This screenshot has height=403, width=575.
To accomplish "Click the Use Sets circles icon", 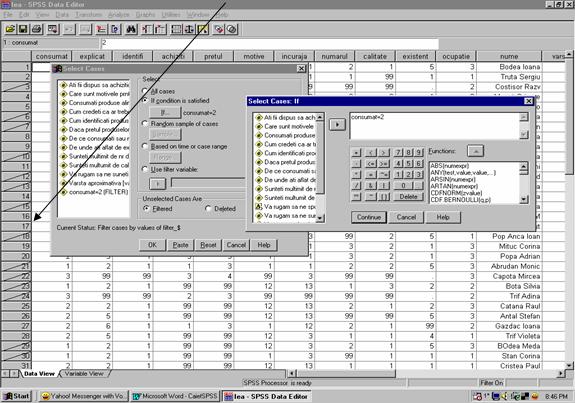I will pyautogui.click(x=232, y=29).
